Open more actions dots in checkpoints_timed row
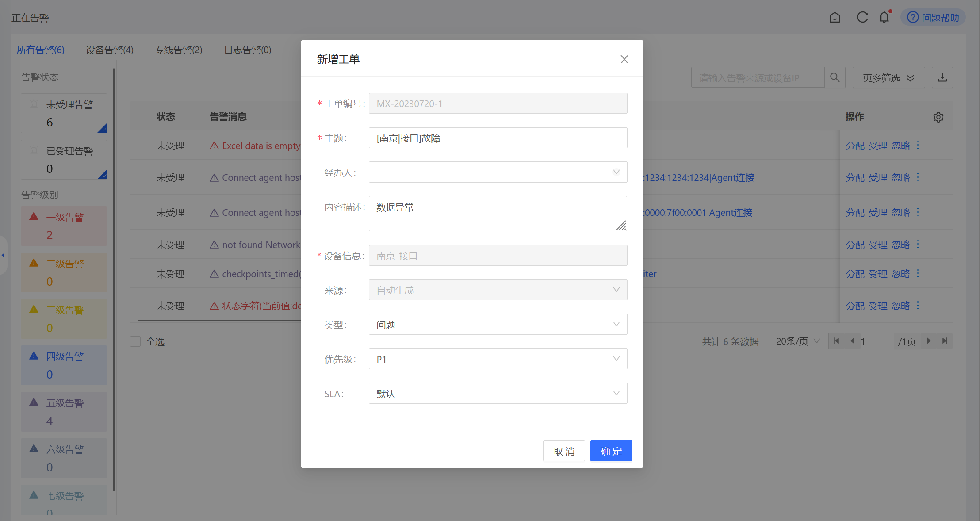The width and height of the screenshot is (980, 521). 918,273
